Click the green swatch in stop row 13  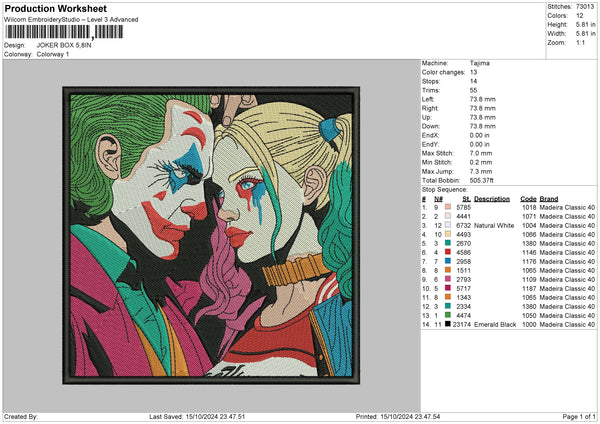[447, 315]
